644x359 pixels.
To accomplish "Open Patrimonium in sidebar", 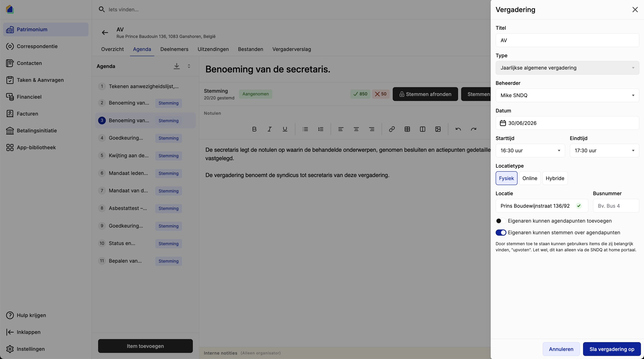I will point(46,30).
